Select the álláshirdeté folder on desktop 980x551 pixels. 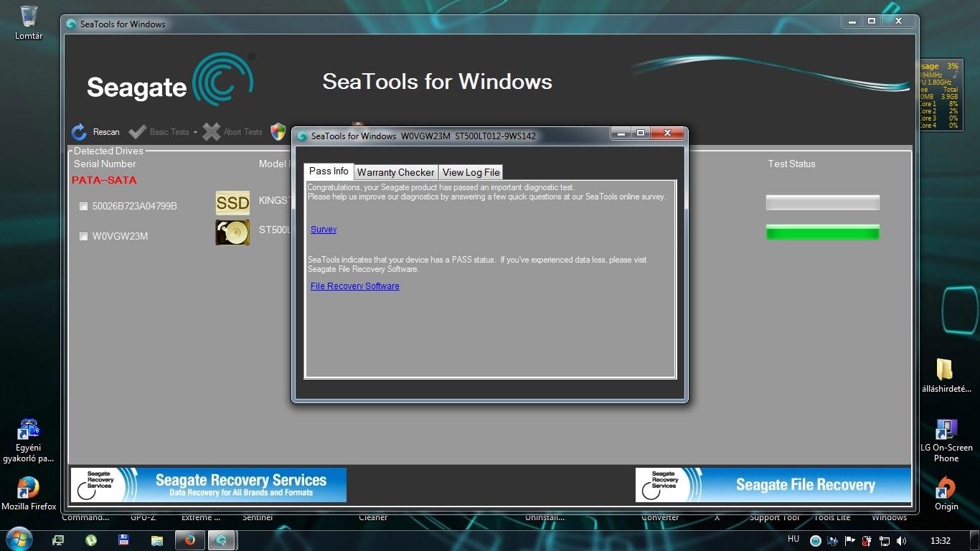(946, 377)
